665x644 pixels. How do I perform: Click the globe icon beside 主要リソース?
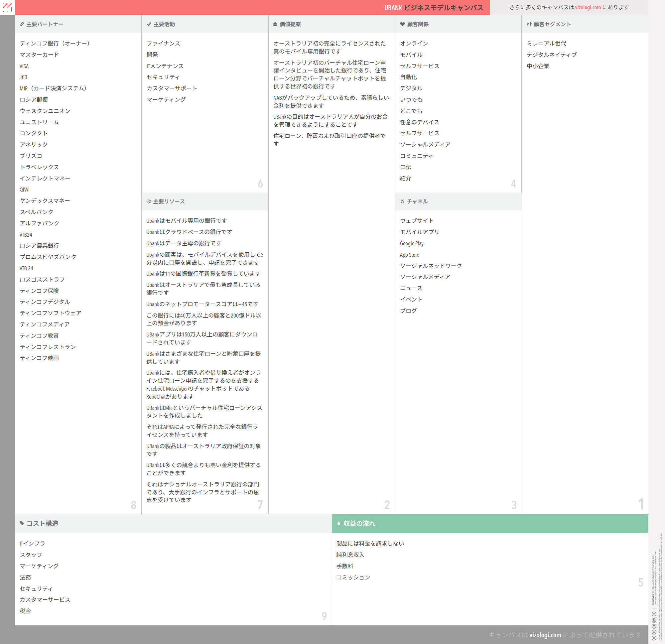coord(149,201)
